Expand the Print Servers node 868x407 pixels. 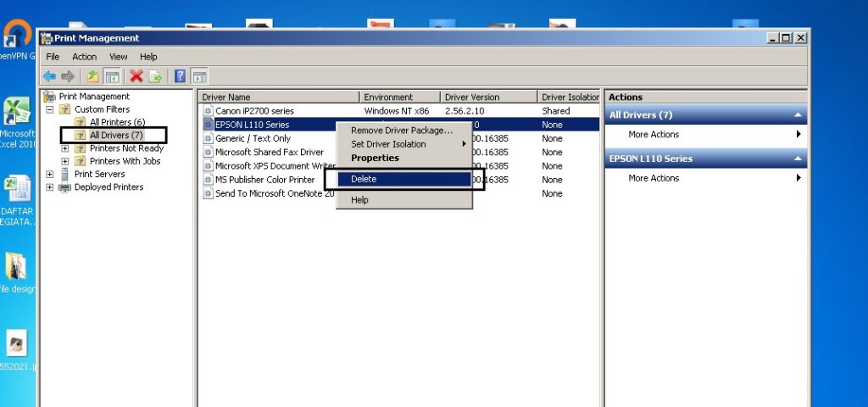50,175
